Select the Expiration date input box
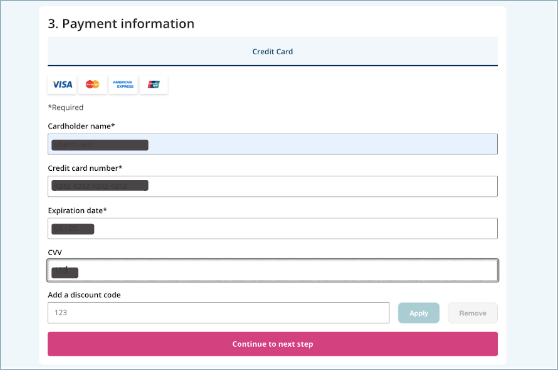 [x=273, y=228]
